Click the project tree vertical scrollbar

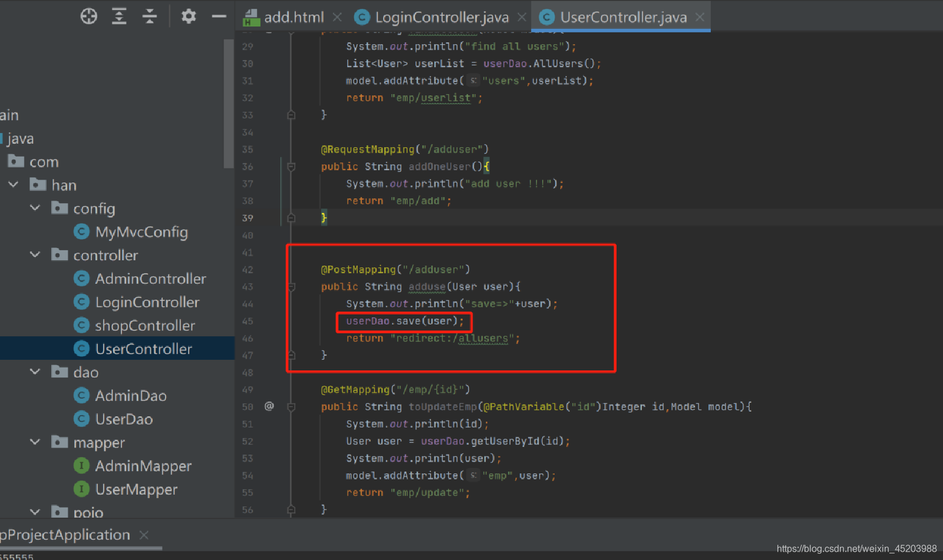229,104
